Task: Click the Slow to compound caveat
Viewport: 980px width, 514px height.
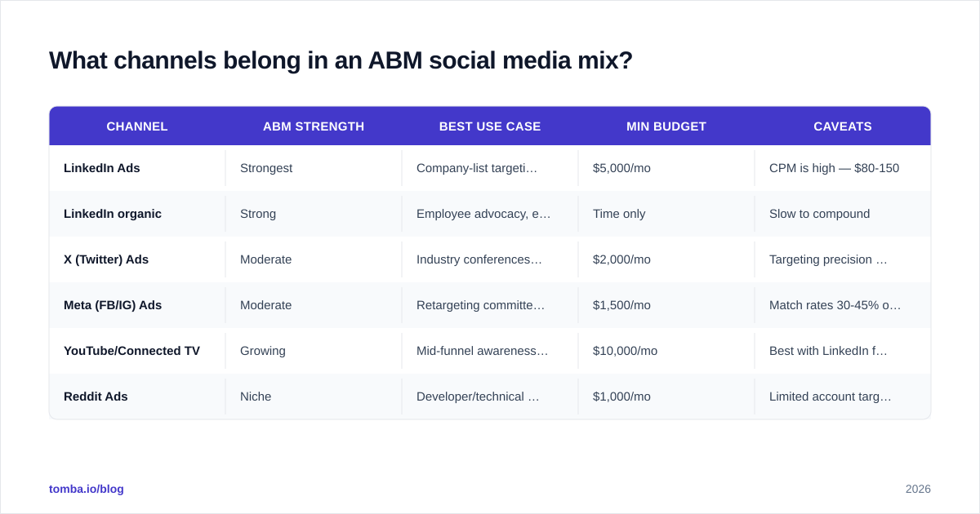Action: point(819,214)
